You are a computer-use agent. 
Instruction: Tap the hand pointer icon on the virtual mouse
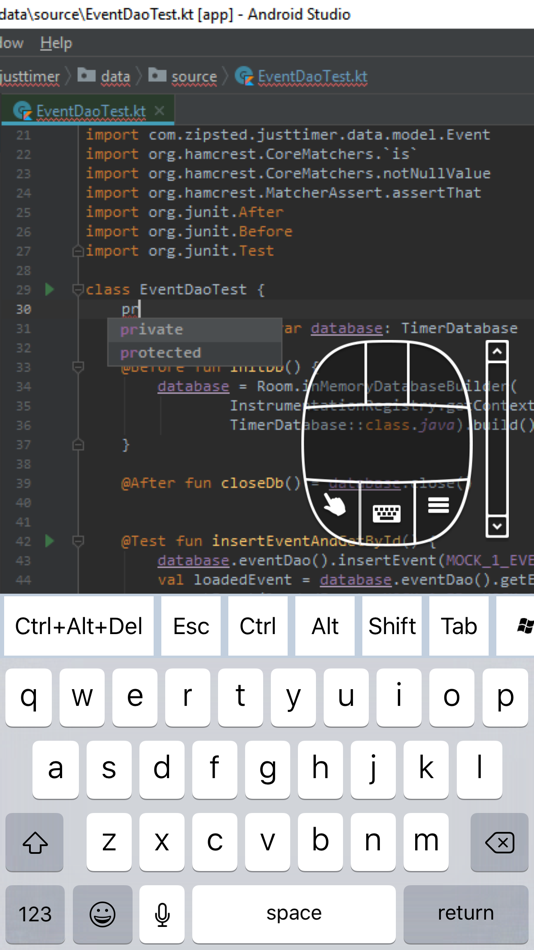click(335, 503)
